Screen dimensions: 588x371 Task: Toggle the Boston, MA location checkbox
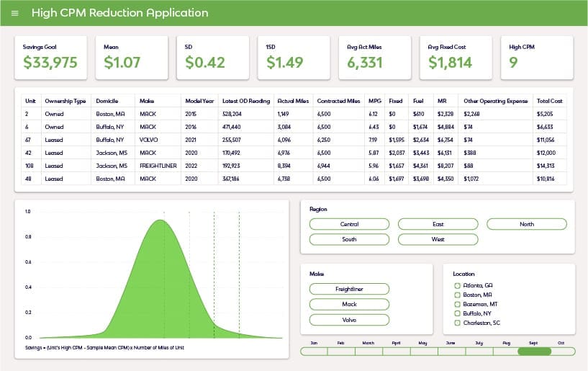click(x=457, y=295)
